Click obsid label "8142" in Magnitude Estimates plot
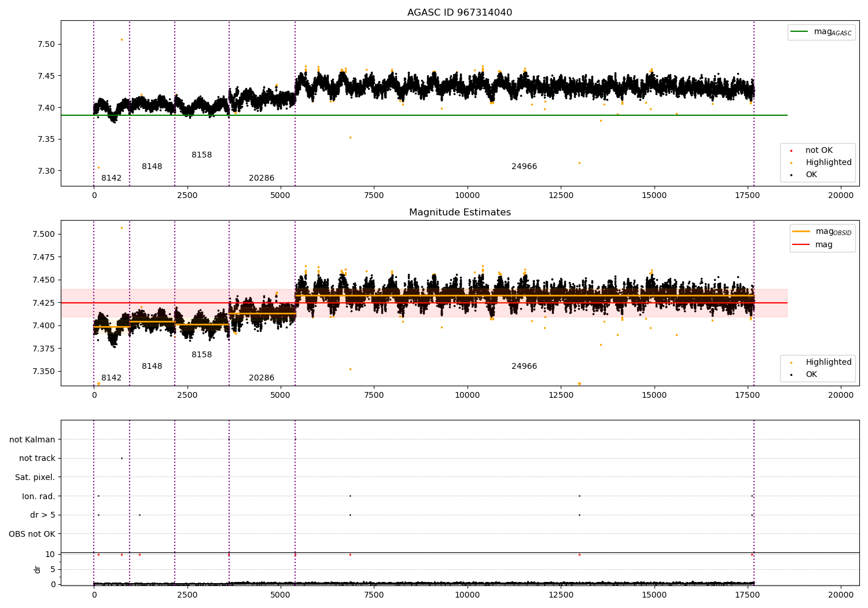The height and width of the screenshot is (608, 868). click(x=112, y=378)
